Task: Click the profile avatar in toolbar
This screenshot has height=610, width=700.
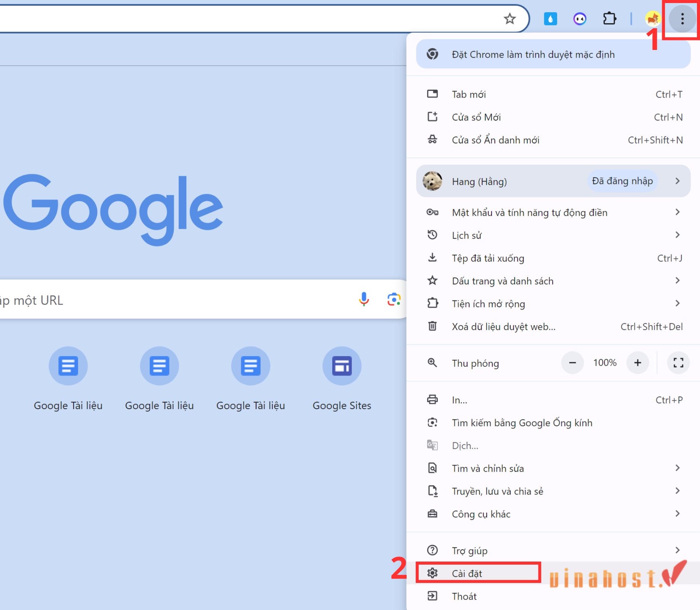Action: point(653,18)
